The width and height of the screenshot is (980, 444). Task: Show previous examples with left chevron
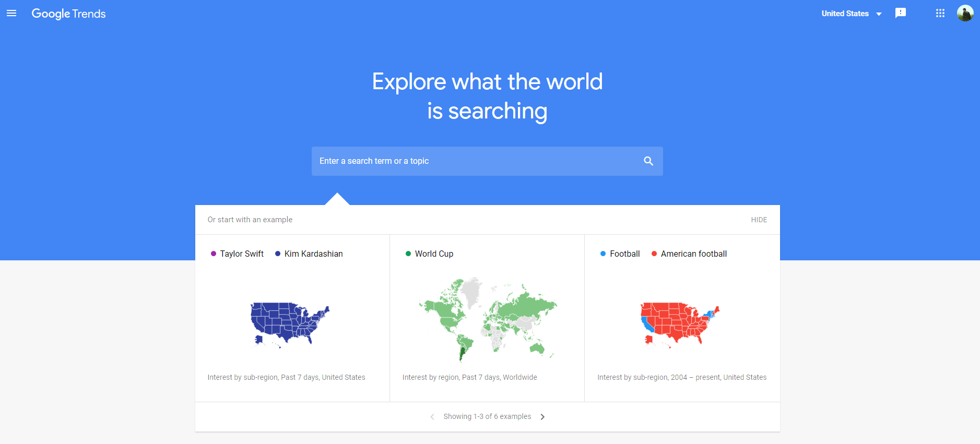432,417
